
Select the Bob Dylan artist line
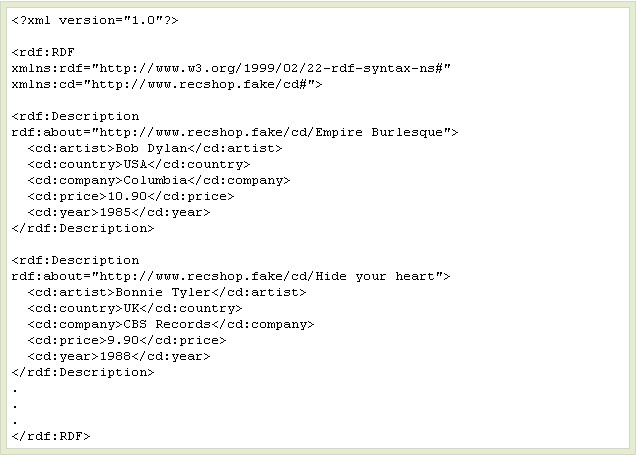coord(155,148)
